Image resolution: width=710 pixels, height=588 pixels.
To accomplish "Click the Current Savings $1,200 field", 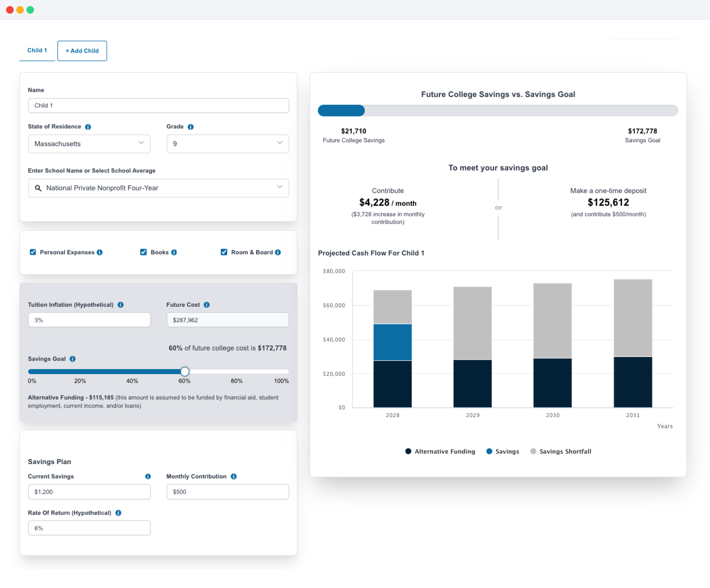I will (x=89, y=492).
